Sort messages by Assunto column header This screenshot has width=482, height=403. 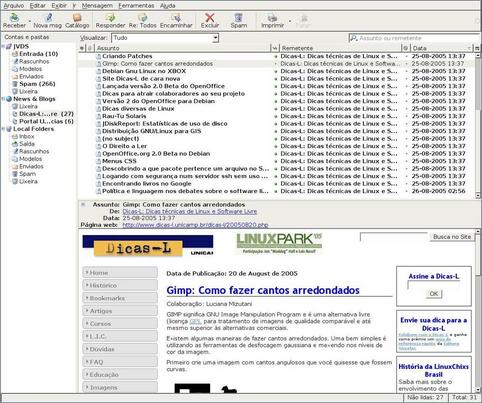[183, 48]
